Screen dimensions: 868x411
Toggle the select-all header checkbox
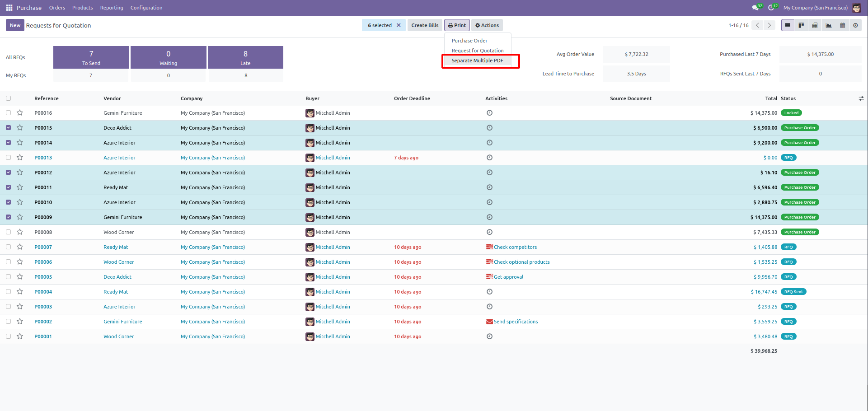9,98
